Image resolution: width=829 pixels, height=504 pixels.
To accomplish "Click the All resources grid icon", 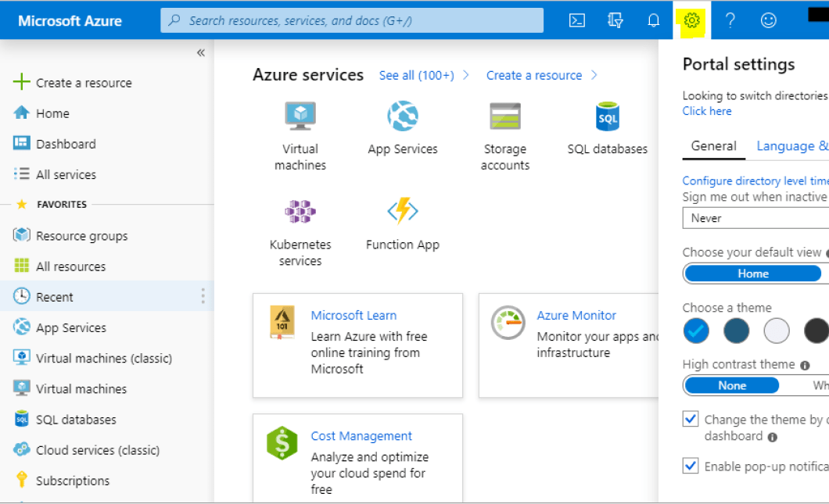I will [21, 265].
